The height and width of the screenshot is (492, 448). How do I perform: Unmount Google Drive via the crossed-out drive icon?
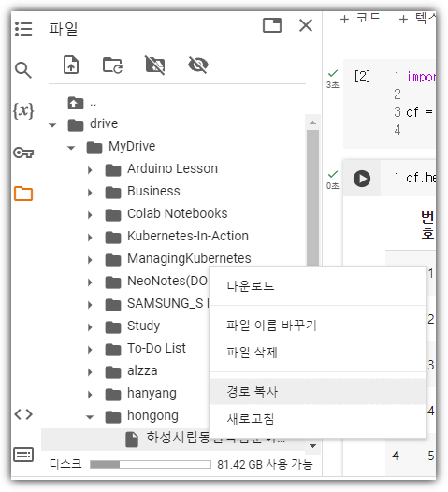155,65
